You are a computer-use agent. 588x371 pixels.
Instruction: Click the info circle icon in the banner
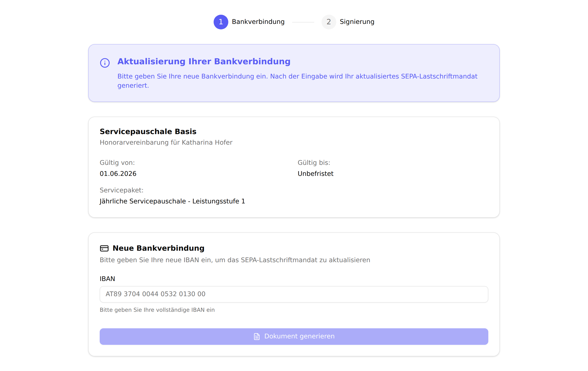[x=105, y=63]
